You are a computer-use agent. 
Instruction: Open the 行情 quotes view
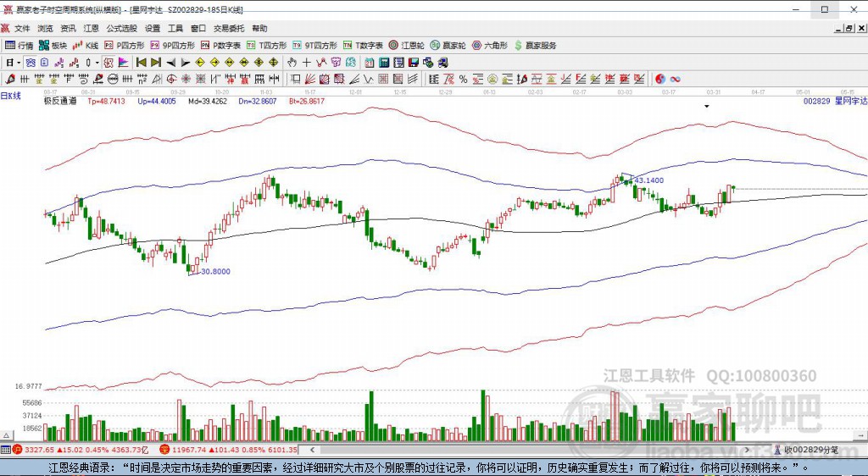(x=19, y=46)
